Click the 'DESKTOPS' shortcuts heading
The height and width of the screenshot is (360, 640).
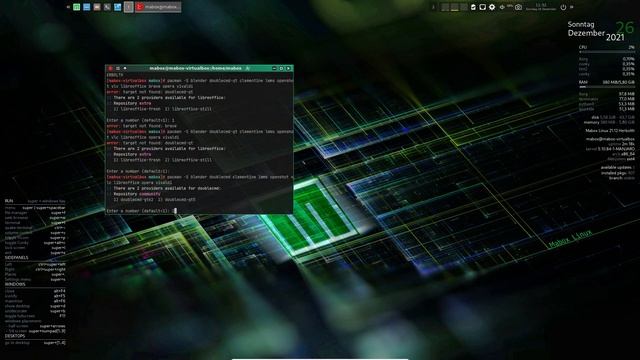15,336
